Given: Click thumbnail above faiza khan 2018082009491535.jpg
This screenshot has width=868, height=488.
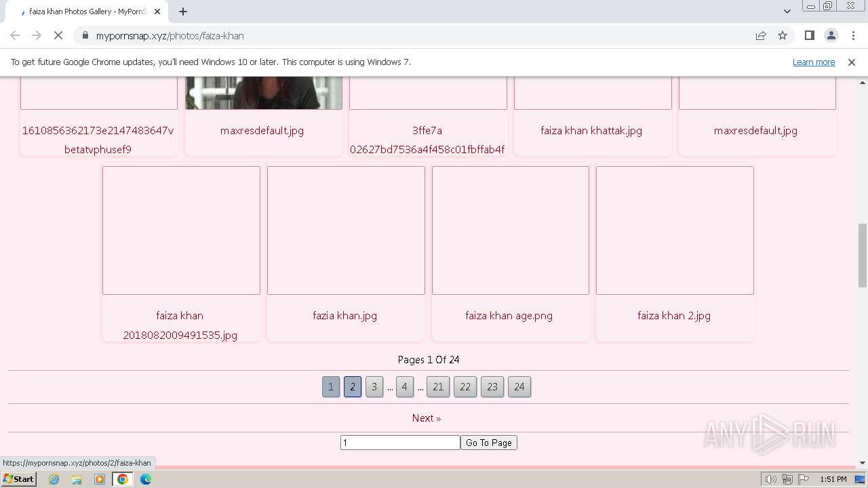Looking at the screenshot, I should pos(181,230).
